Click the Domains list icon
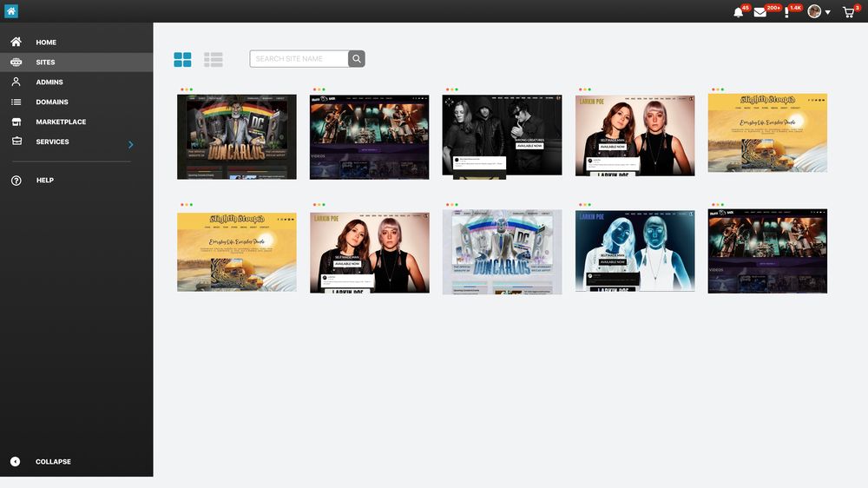Screen dimensions: 868x488 (16, 102)
